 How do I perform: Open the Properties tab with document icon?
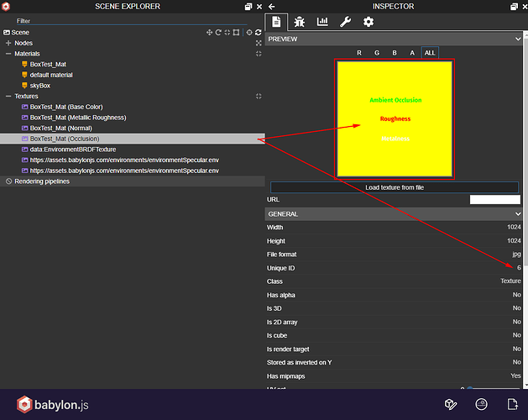(x=276, y=22)
